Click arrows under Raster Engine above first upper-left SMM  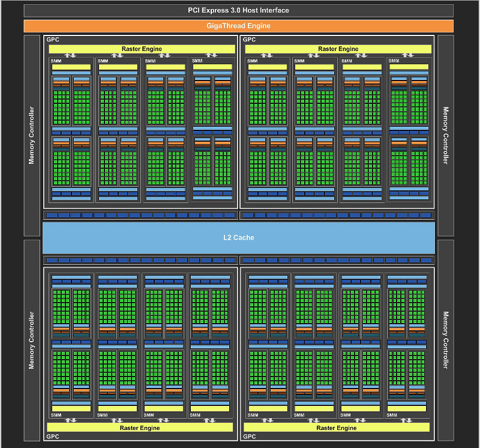pyautogui.click(x=70, y=55)
